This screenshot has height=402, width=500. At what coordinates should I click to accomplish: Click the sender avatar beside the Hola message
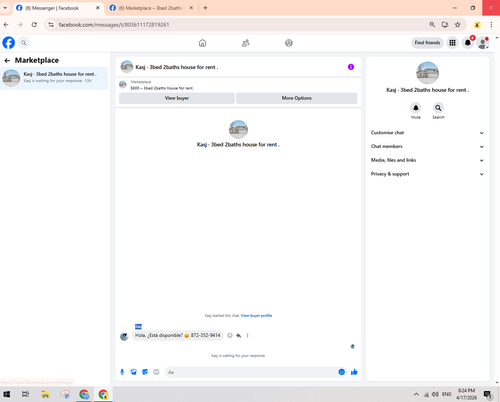click(x=124, y=336)
